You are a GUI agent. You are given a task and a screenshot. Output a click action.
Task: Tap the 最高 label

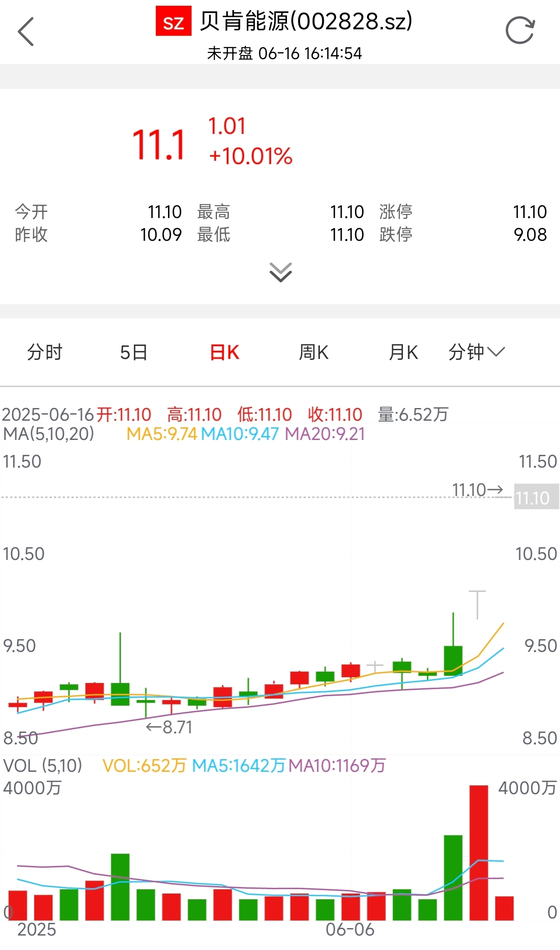point(213,212)
